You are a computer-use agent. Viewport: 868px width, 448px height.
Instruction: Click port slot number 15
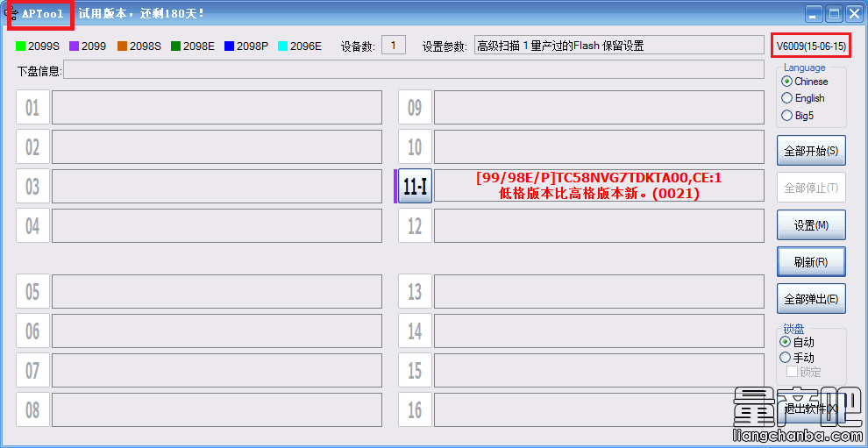coord(416,370)
